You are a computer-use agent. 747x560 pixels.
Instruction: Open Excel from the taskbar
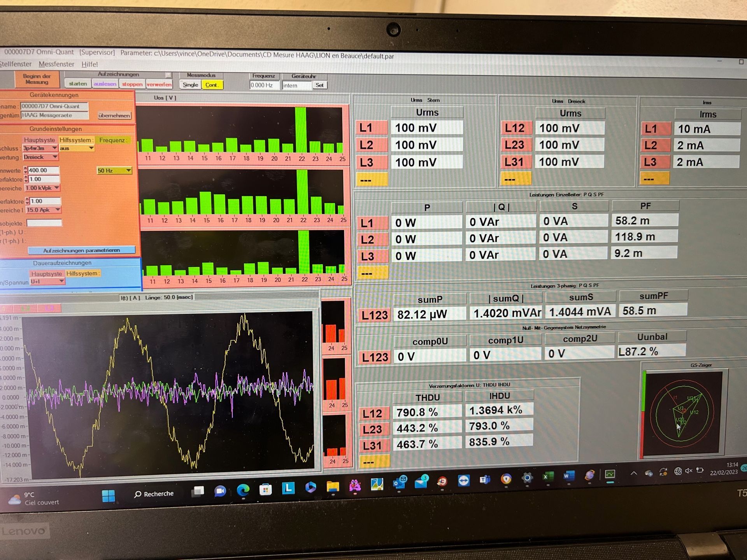coord(548,477)
